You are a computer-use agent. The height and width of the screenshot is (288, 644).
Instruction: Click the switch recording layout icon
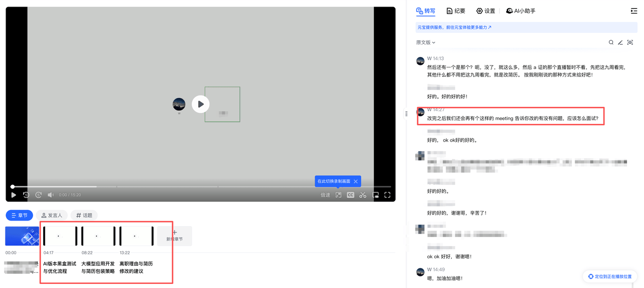click(x=338, y=195)
